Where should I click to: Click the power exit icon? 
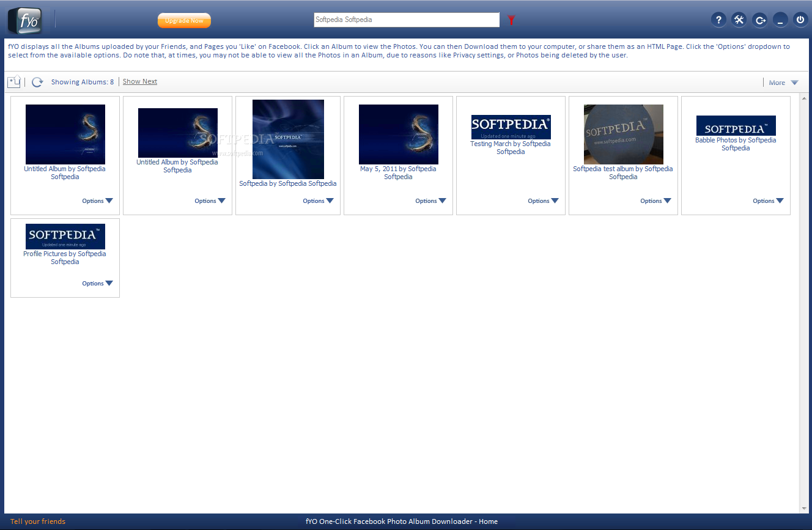[x=800, y=20]
